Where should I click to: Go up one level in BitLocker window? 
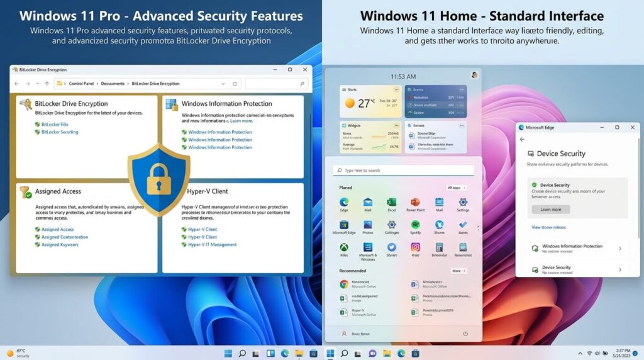[x=47, y=84]
